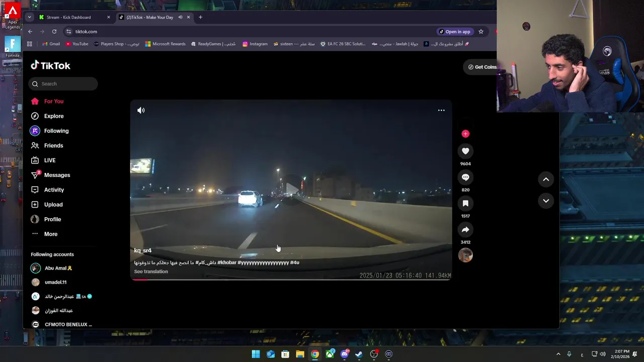Viewport: 644px width, 362px height.
Task: Open the YouTube bookmark
Action: click(76, 44)
